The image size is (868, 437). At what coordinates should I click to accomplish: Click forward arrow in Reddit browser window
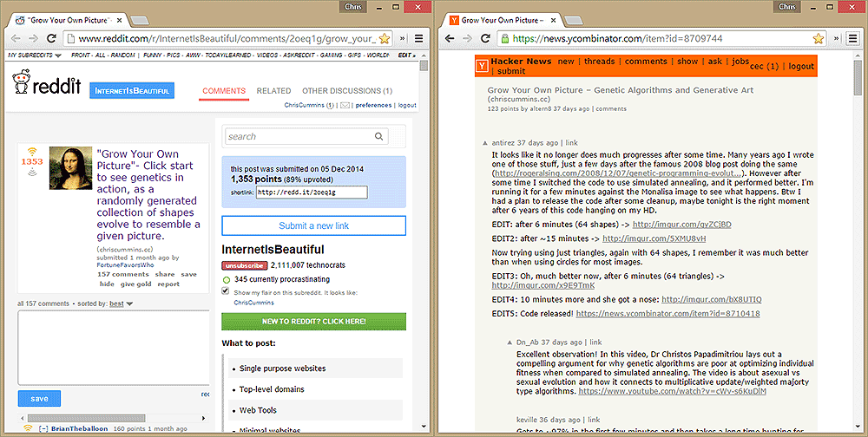pyautogui.click(x=33, y=39)
